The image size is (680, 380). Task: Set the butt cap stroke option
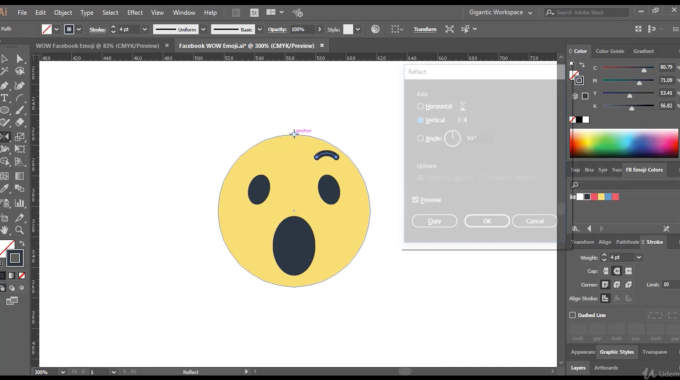[605, 271]
